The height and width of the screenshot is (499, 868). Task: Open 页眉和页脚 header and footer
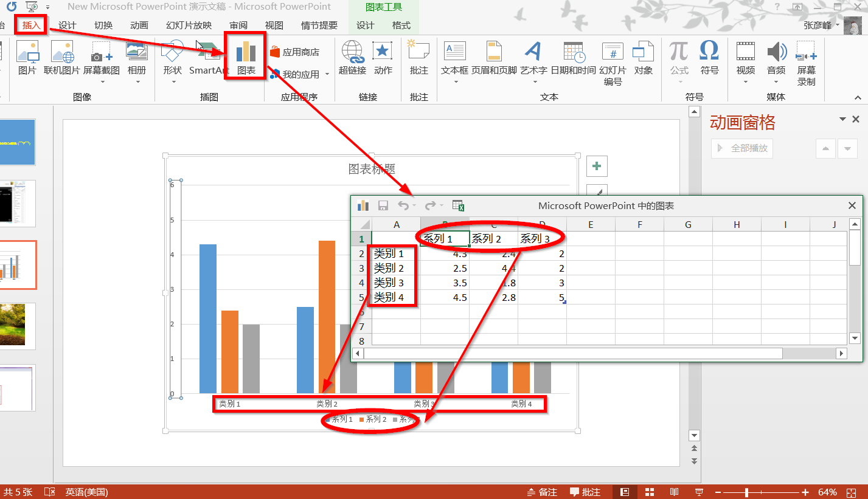[x=494, y=58]
